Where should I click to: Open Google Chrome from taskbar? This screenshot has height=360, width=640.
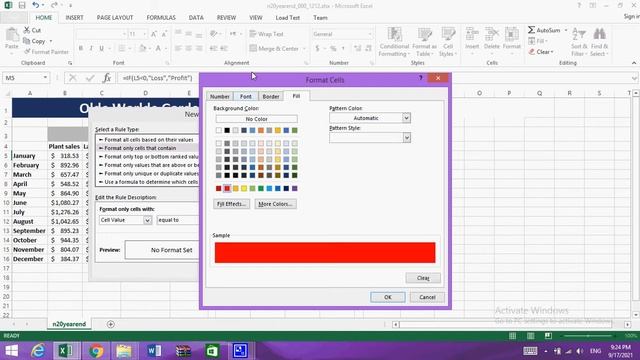tap(96, 351)
